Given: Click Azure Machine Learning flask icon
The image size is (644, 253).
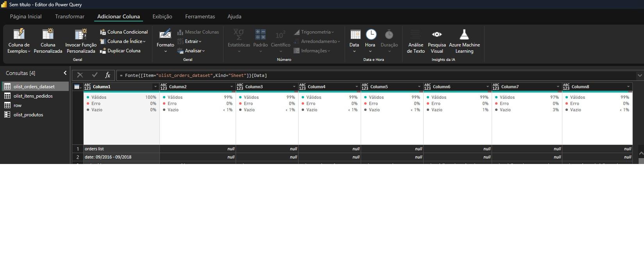Looking at the screenshot, I should point(464,34).
